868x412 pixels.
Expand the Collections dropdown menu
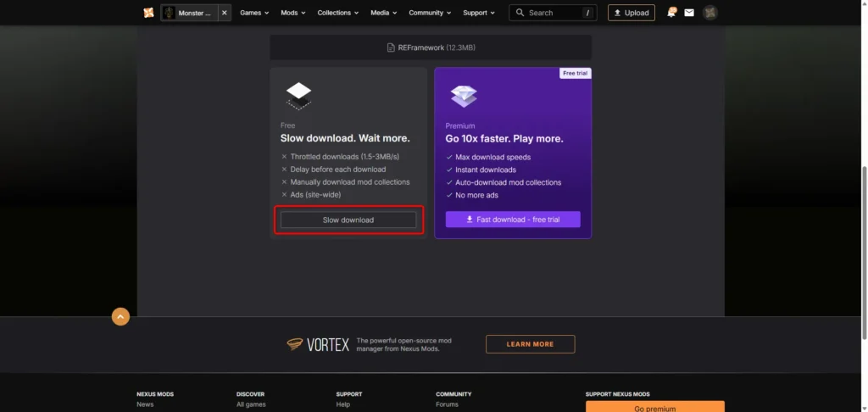[337, 13]
